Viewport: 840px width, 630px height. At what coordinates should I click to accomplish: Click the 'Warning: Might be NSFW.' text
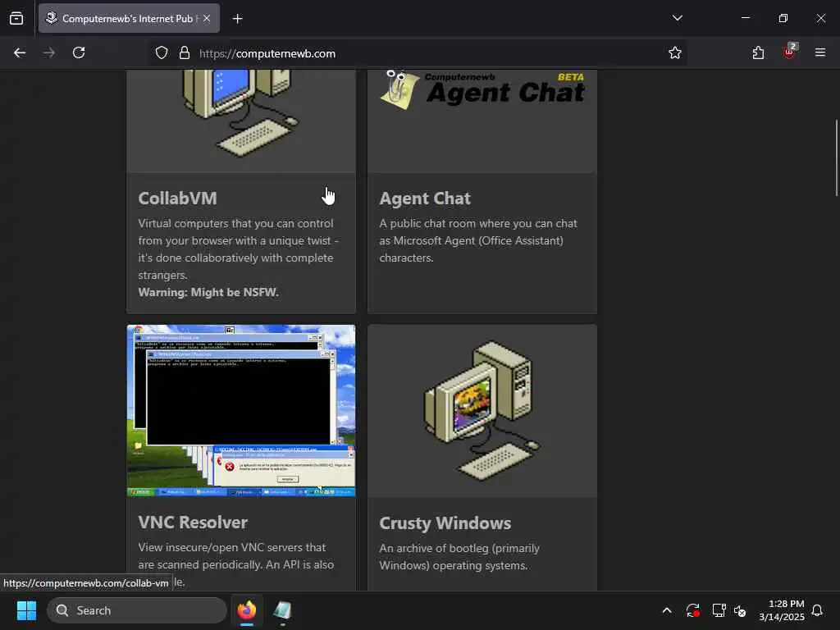click(208, 293)
